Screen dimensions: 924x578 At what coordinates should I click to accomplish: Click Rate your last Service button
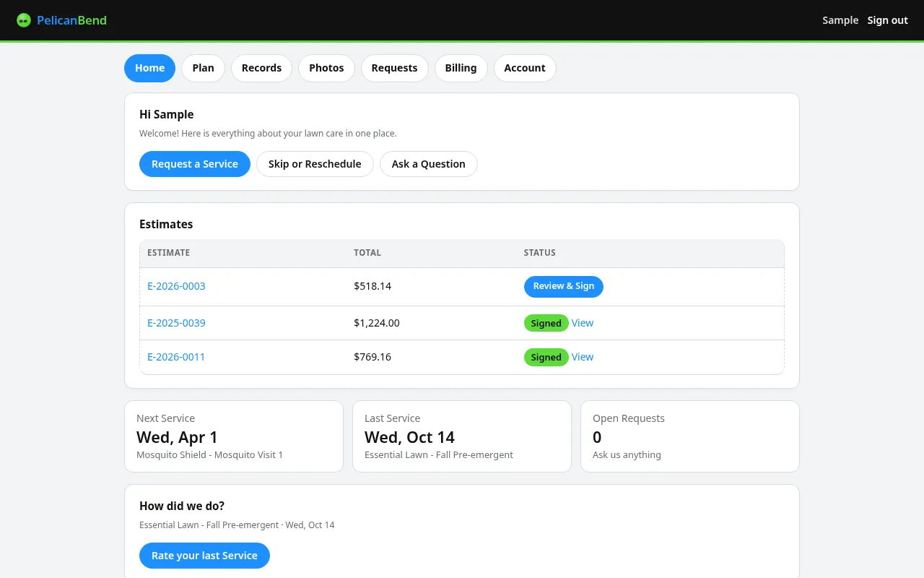(204, 556)
